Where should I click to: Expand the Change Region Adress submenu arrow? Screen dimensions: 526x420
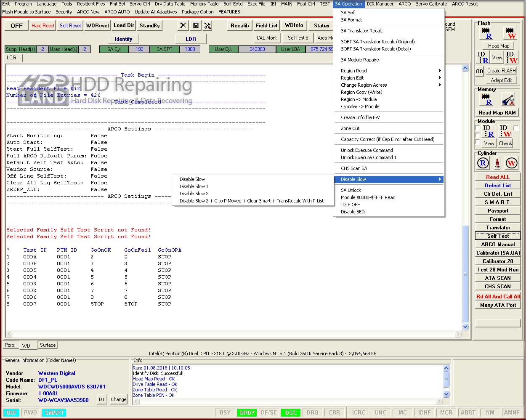point(440,85)
